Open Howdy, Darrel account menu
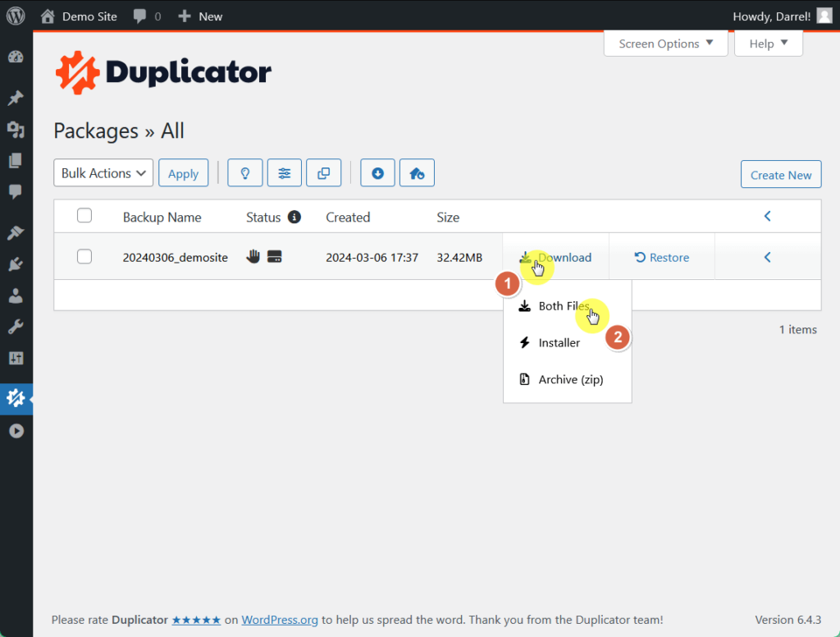 point(771,16)
